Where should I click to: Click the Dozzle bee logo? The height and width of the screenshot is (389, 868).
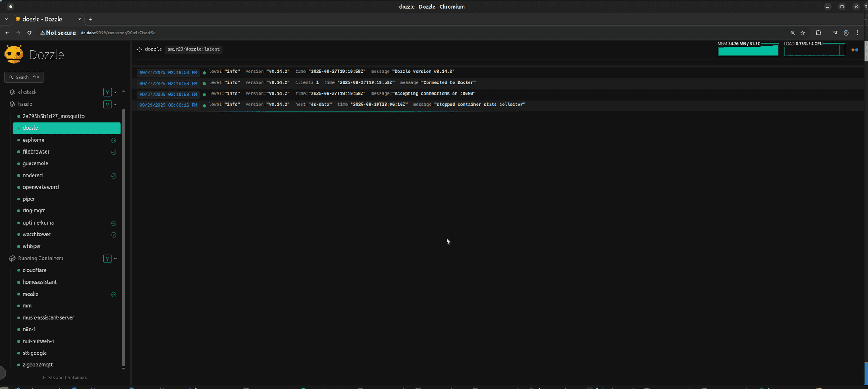click(x=14, y=54)
